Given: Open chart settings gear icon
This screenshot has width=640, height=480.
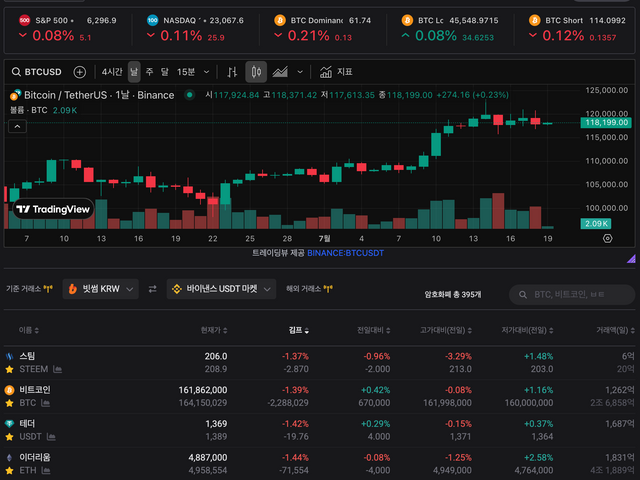Looking at the screenshot, I should 607,238.
